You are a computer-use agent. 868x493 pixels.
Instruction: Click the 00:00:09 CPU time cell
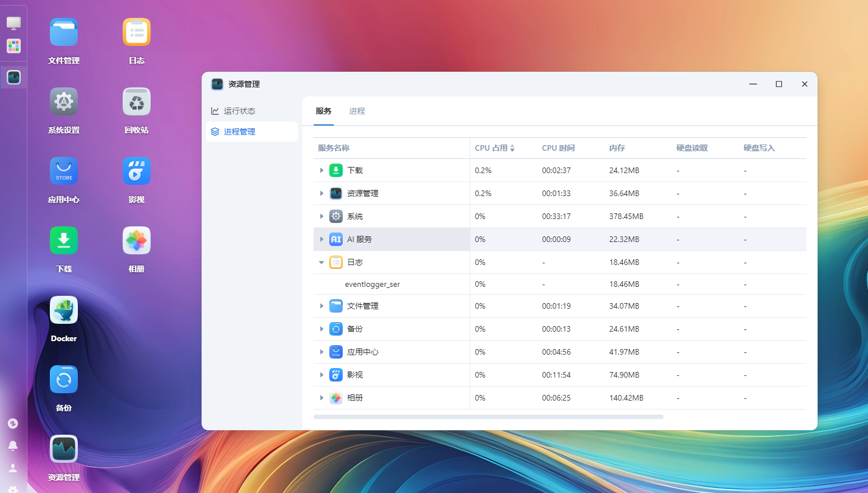pyautogui.click(x=556, y=239)
